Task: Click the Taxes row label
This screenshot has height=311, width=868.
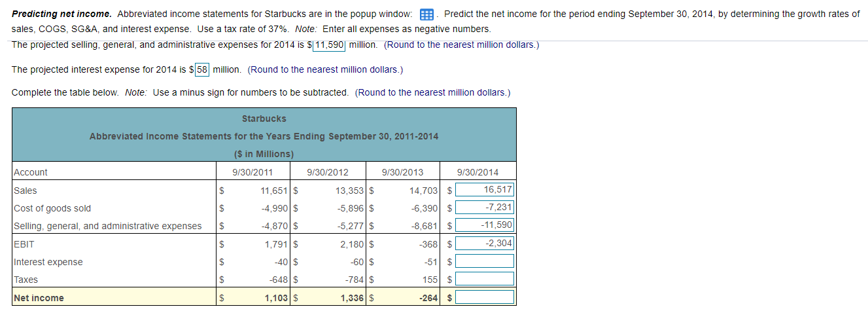Action: tap(26, 280)
